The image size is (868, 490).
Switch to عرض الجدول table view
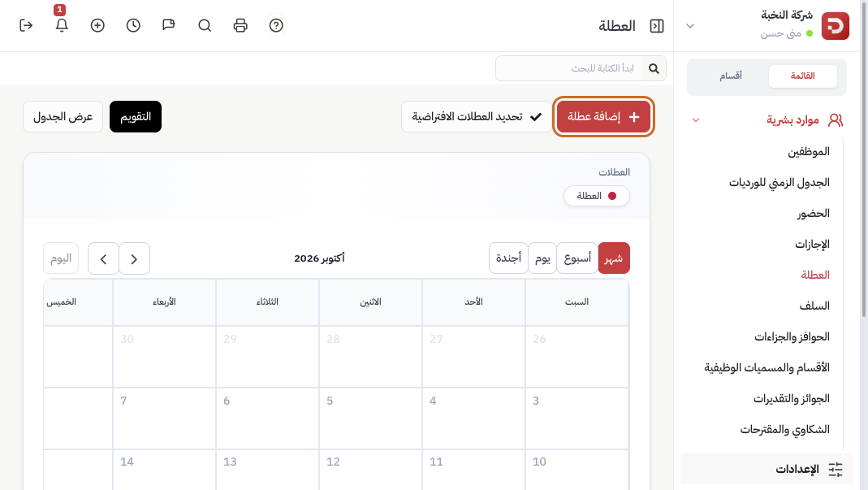[x=63, y=116]
